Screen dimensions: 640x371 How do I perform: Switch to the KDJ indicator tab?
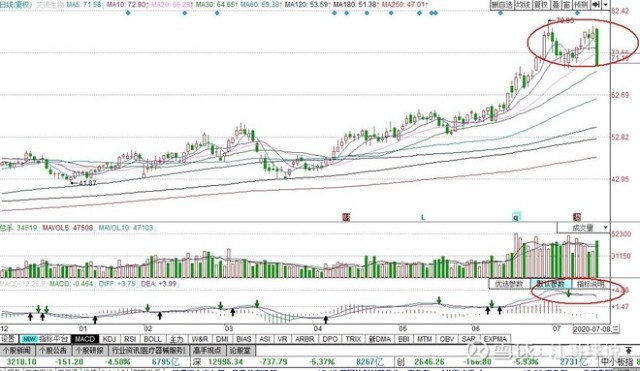[110, 339]
